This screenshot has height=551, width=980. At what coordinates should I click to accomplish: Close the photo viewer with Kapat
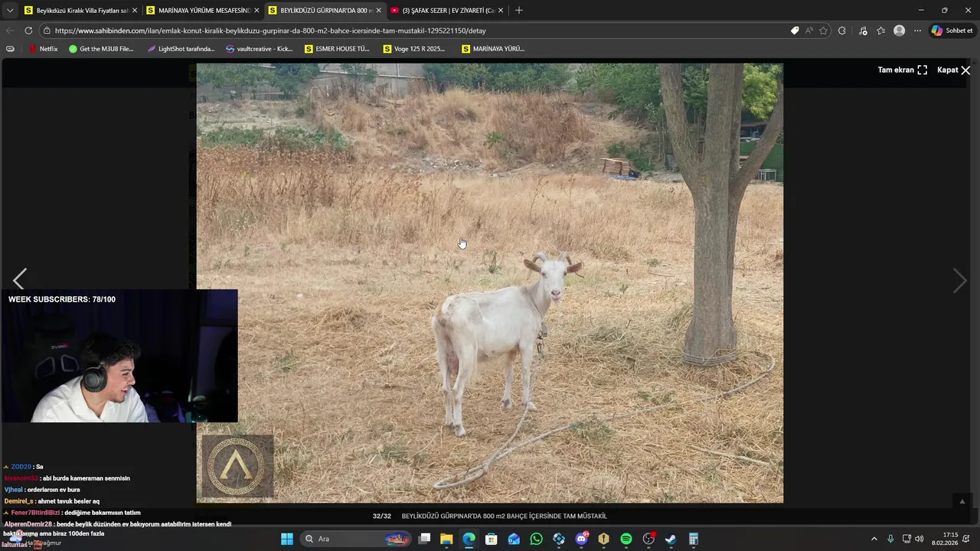pyautogui.click(x=954, y=70)
